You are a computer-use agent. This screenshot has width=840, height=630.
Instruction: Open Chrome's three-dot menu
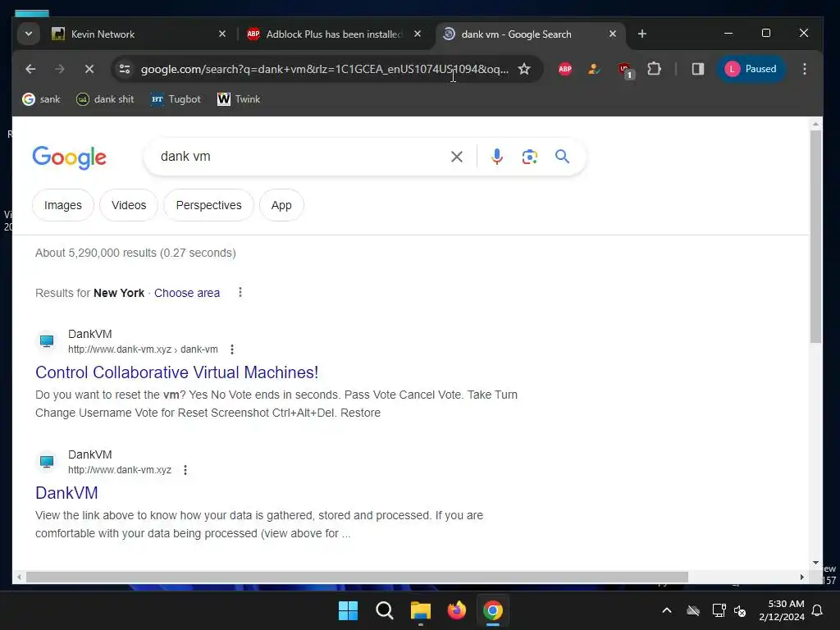click(804, 69)
